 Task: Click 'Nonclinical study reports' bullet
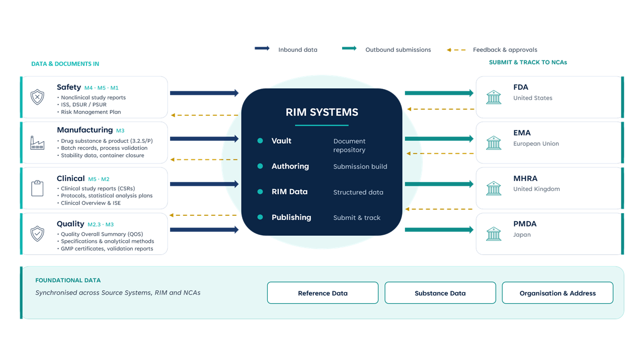click(92, 98)
